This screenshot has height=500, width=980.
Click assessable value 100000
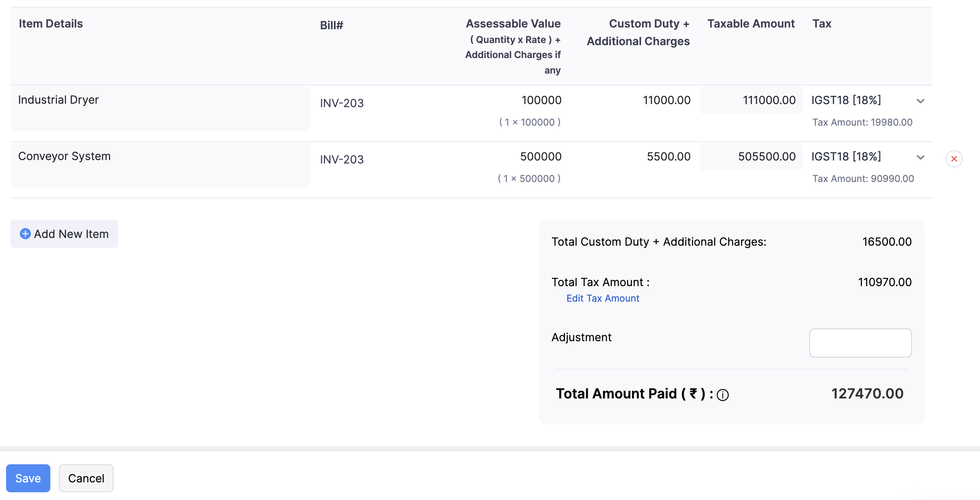pos(541,100)
